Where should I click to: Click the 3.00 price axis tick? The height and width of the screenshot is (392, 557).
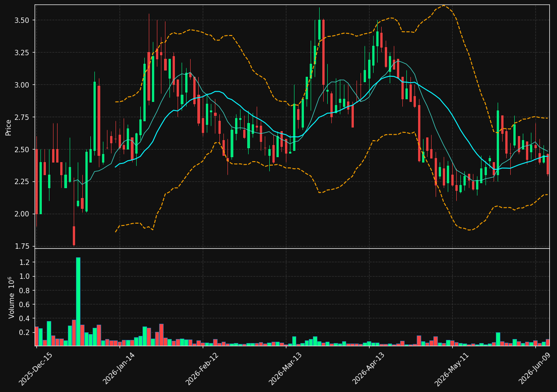[22, 85]
